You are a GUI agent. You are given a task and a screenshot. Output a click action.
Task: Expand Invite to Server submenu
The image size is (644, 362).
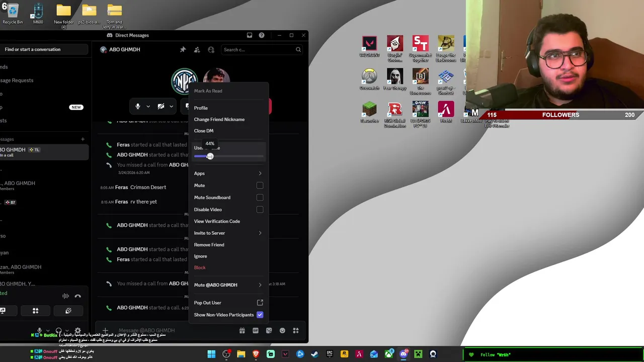click(228, 233)
